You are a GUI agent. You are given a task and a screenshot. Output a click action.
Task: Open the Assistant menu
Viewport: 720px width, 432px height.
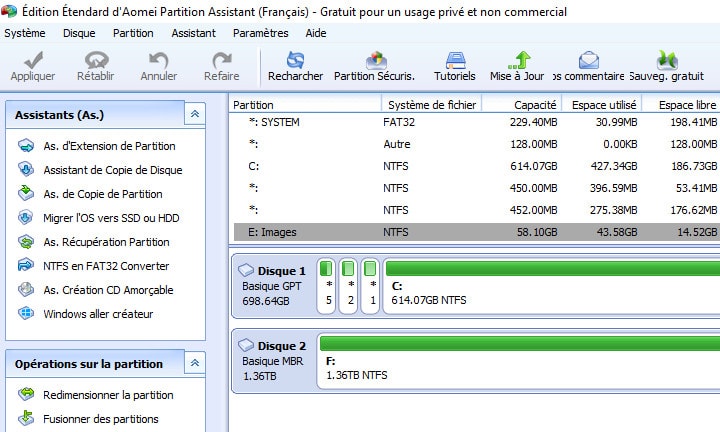(x=193, y=33)
